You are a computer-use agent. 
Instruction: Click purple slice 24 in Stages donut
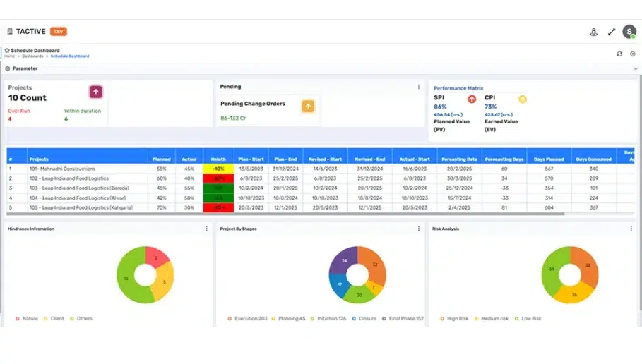[x=344, y=260]
